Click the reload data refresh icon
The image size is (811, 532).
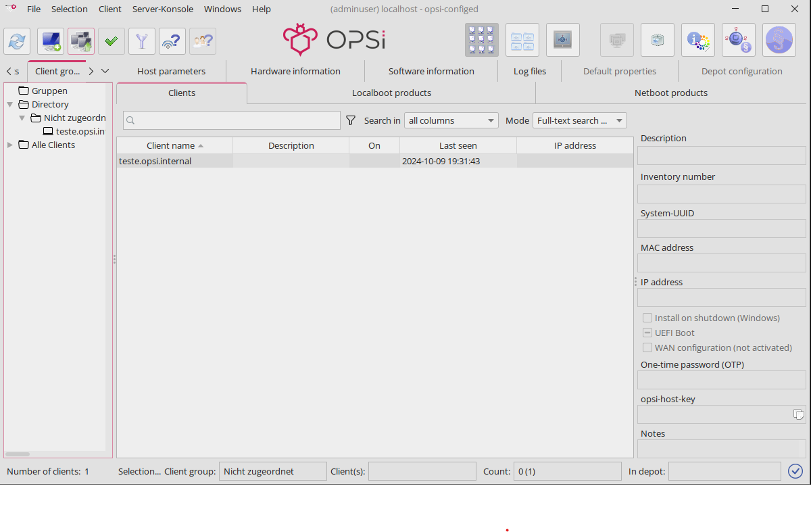[x=17, y=41]
